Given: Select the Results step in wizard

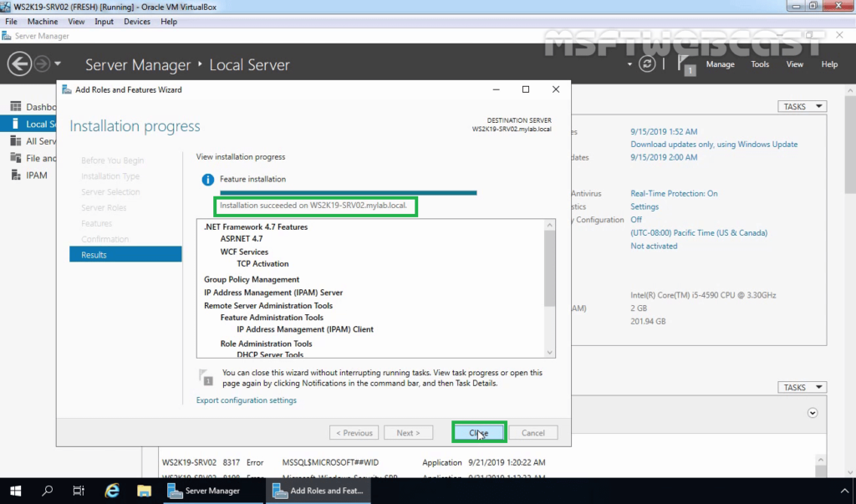Looking at the screenshot, I should pos(125,254).
